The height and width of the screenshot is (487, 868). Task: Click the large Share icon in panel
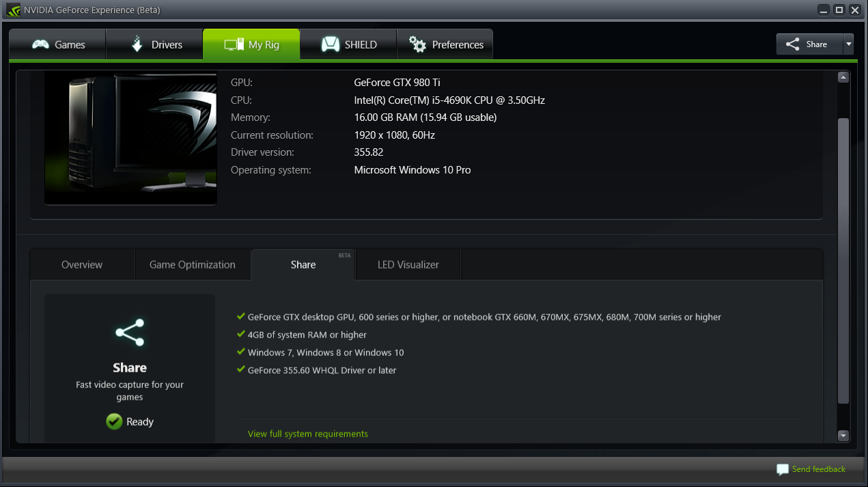(x=130, y=333)
